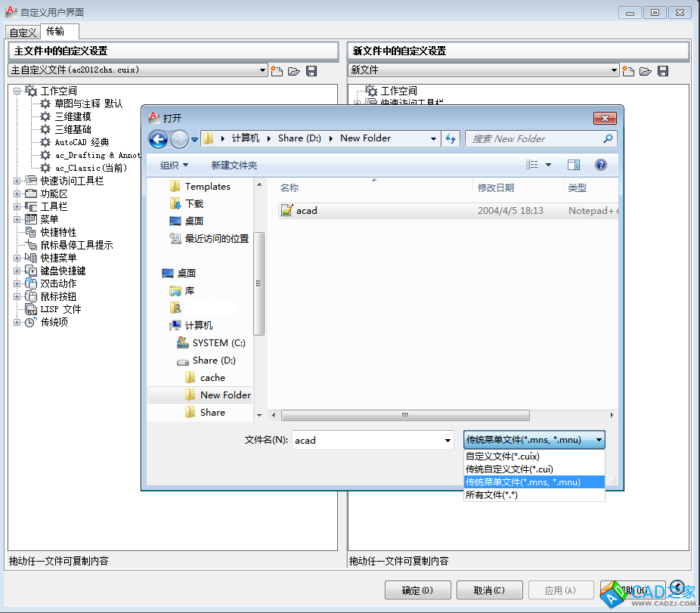700x613 pixels.
Task: Click the 新建文件夹 button
Action: (234, 165)
